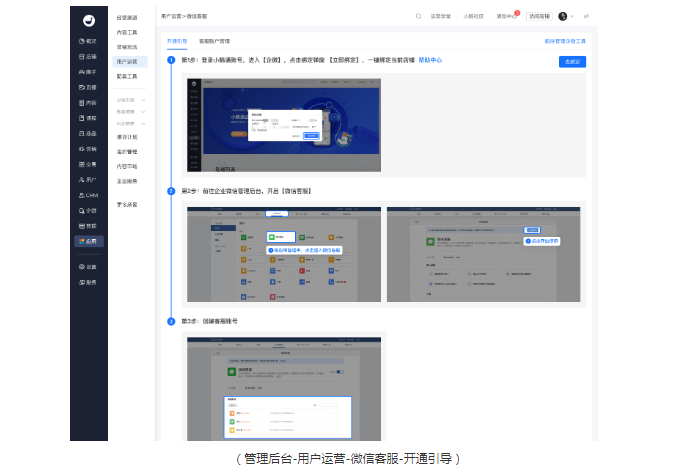680x473 pixels.
Task: Click the blue 去绑定 button
Action: tap(572, 62)
